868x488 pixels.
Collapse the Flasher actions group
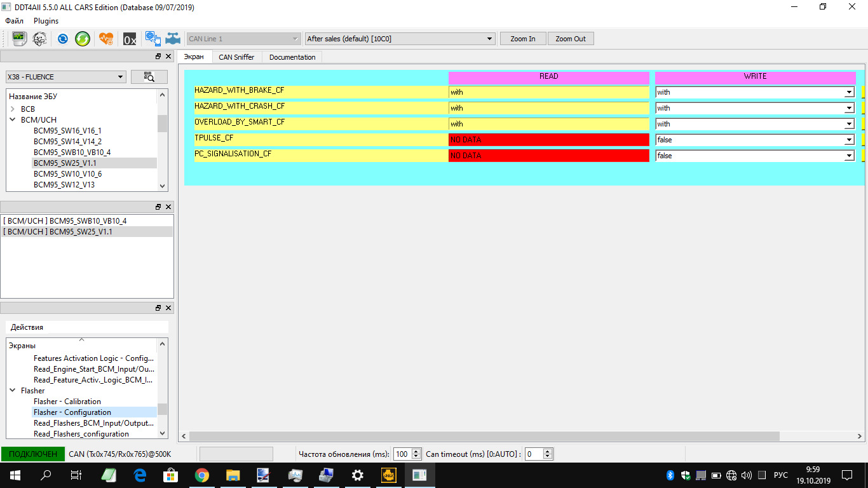13,391
